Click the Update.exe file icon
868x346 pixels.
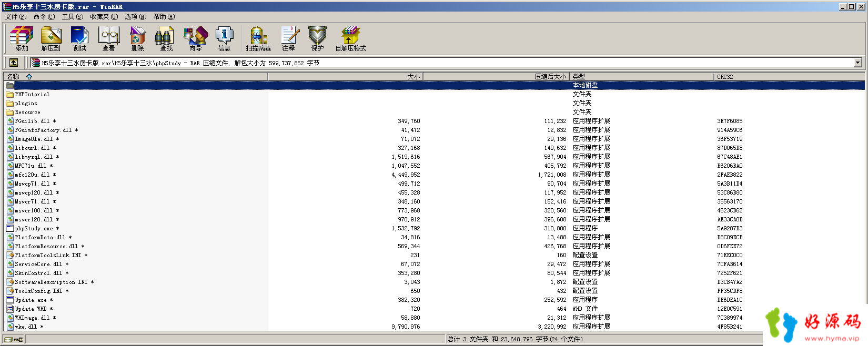(10, 300)
